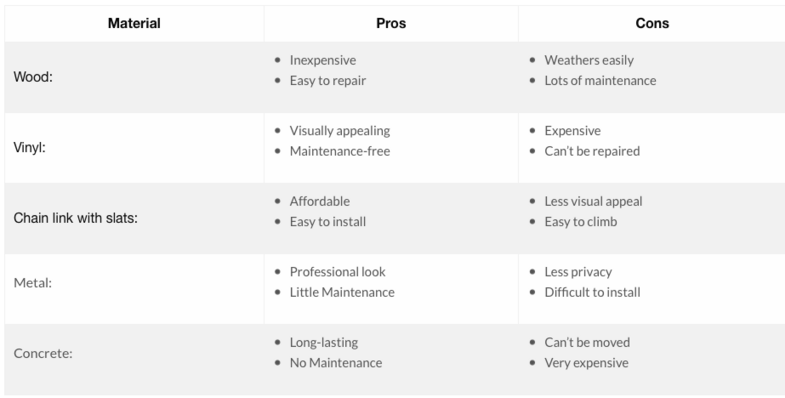Screen dimensions: 785x398
Task: Click the Pros column header
Action: (391, 24)
